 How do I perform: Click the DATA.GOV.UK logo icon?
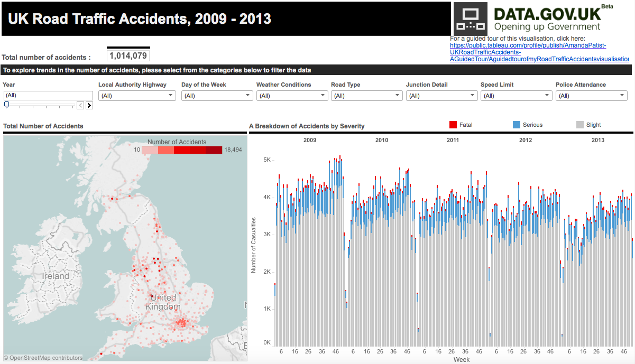[470, 19]
